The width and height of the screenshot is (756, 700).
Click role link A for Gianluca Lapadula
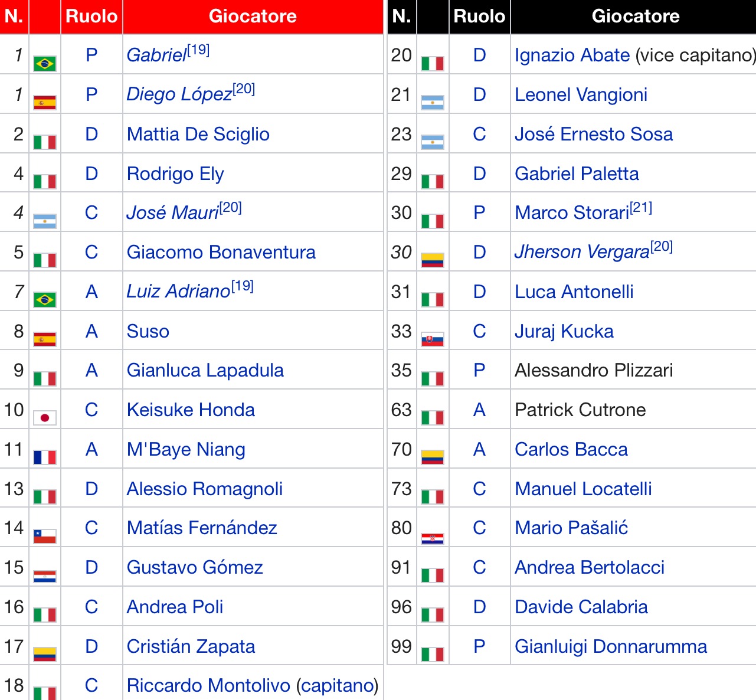pyautogui.click(x=91, y=370)
